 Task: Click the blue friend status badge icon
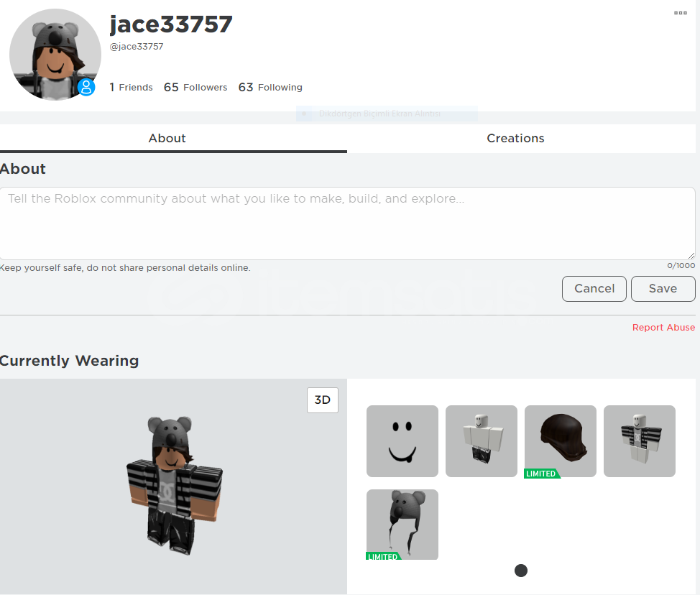tap(86, 87)
